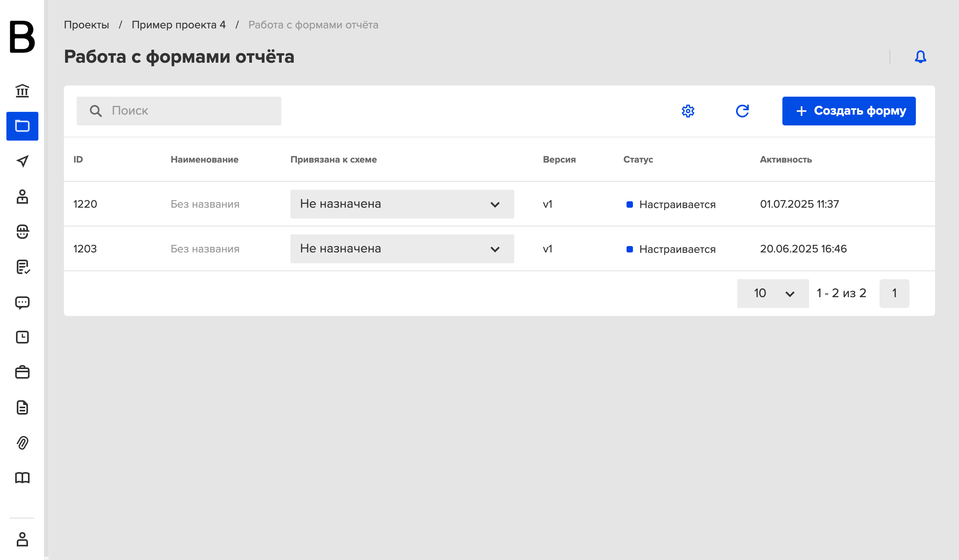Go to Проекты breadcrumb link
This screenshot has width=959, height=560.
tap(87, 25)
